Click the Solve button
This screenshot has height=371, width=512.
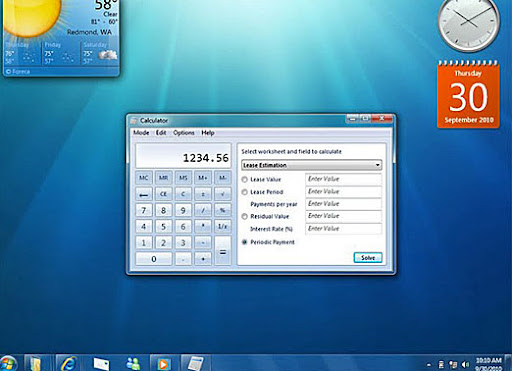[x=368, y=258]
